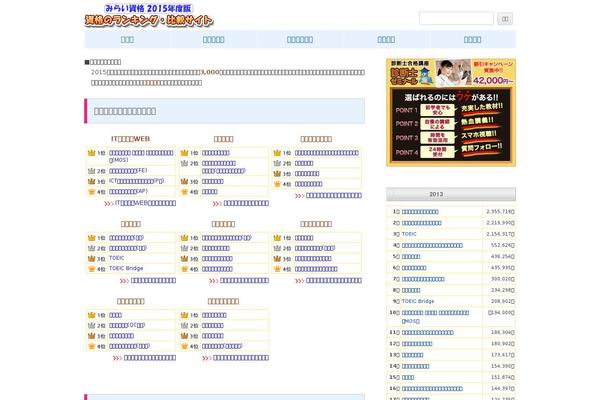
Task: Click the crown icon next to TOEIC Bridge
Action: (x=91, y=269)
